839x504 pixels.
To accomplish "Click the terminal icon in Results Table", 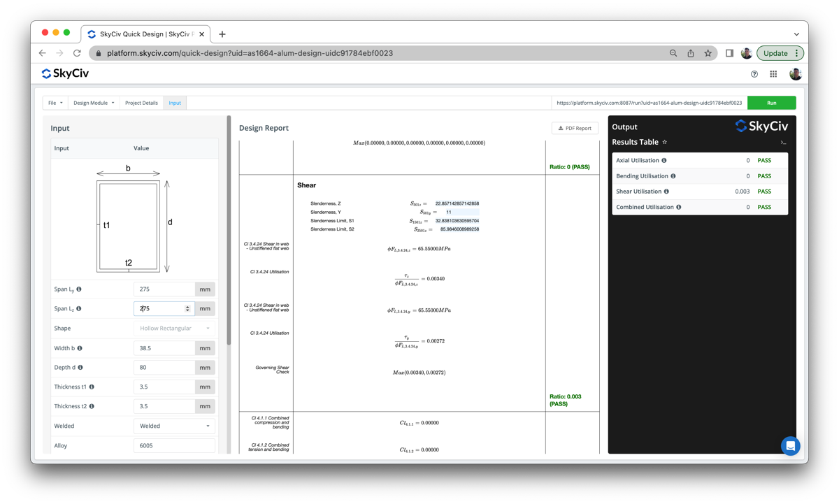I will click(x=783, y=143).
